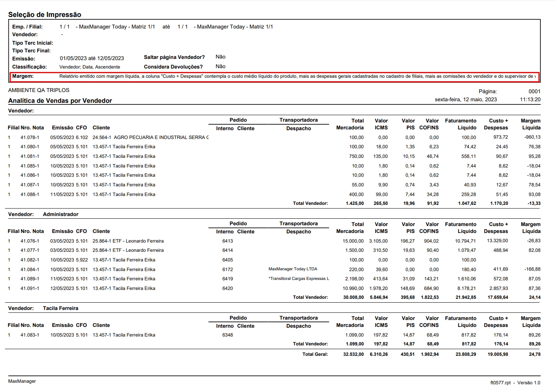Screen dimensions: 555x392
Task: Click the grand ICMS total '6.310,26'
Action: click(x=379, y=354)
